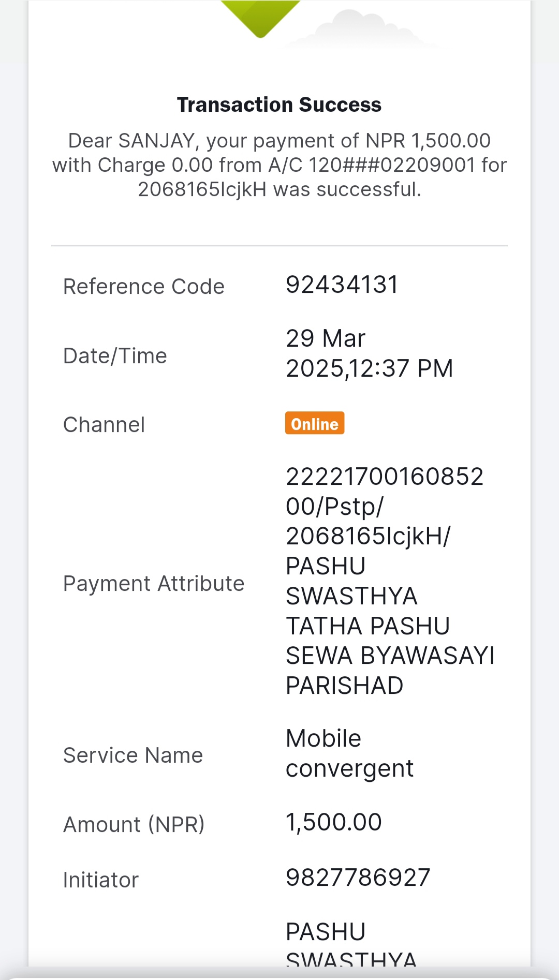The height and width of the screenshot is (980, 559).
Task: Select the Date/Time value 29 Mar 2025
Action: pyautogui.click(x=370, y=353)
